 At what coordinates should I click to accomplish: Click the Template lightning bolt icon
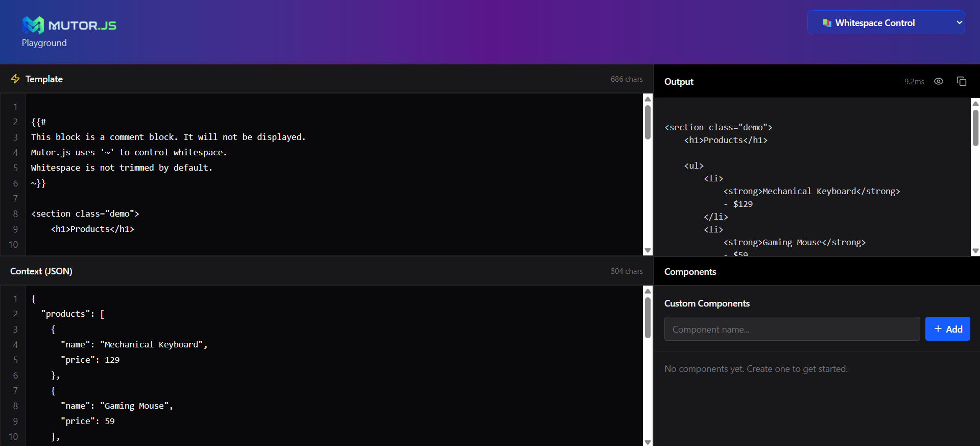[x=15, y=79]
